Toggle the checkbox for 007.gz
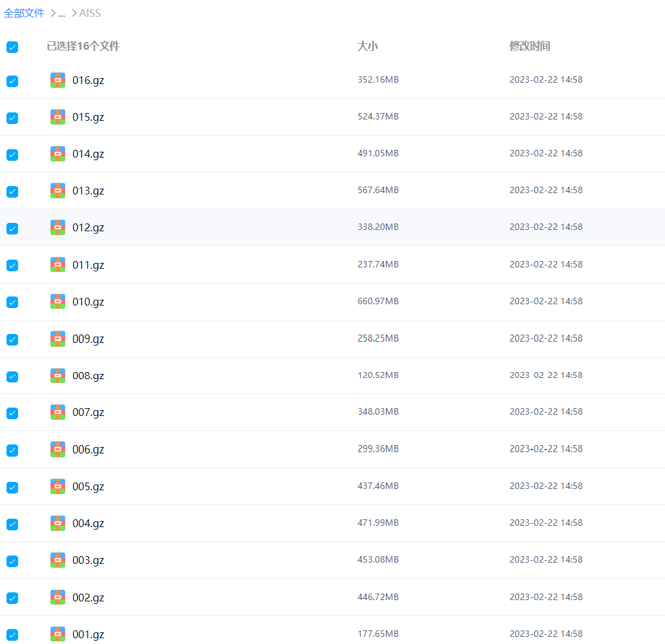Screen dimensions: 665x644 click(12, 413)
